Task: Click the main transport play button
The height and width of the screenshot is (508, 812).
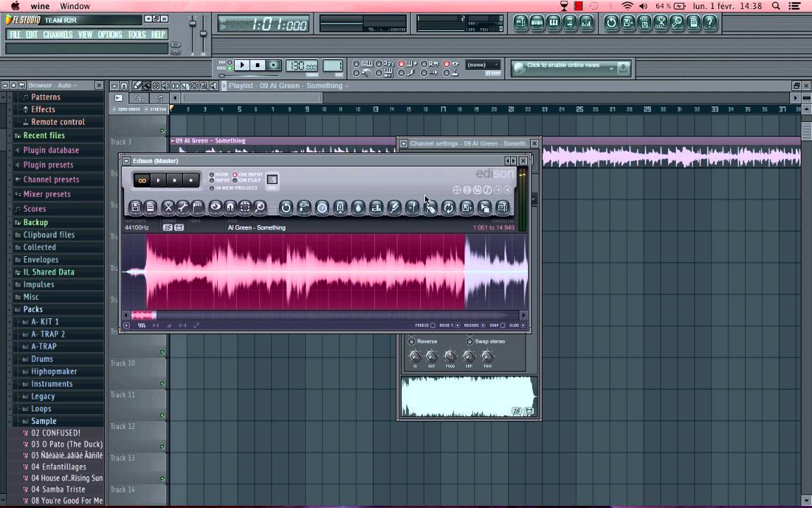Action: coord(241,66)
